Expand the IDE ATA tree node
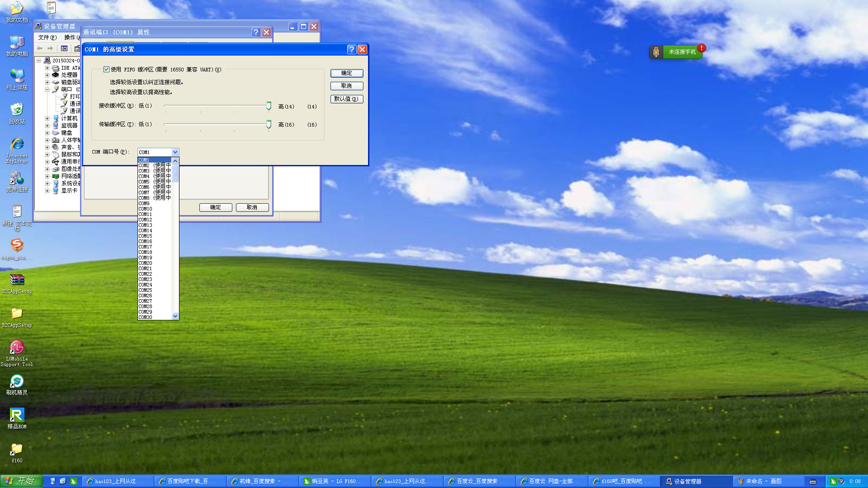The height and width of the screenshot is (488, 868). click(47, 68)
